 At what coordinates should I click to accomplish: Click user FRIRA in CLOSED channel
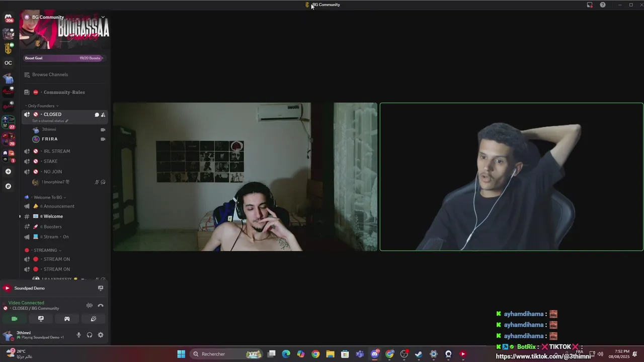pyautogui.click(x=69, y=139)
